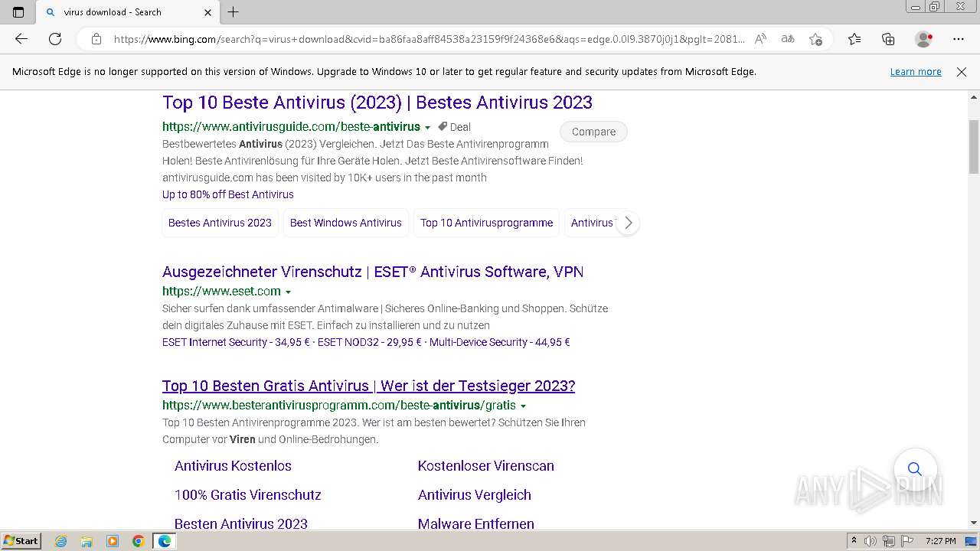
Task: Select the Best Windows Antivirus chip
Action: tap(345, 223)
